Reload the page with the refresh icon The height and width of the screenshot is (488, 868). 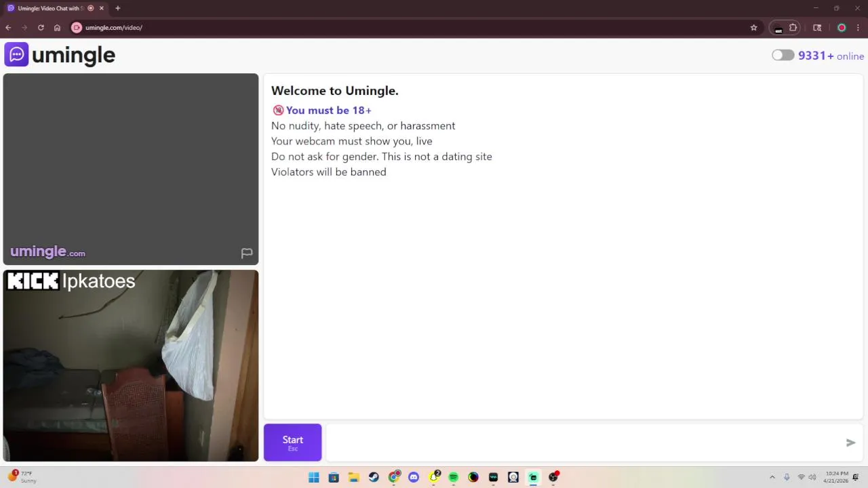(x=41, y=28)
